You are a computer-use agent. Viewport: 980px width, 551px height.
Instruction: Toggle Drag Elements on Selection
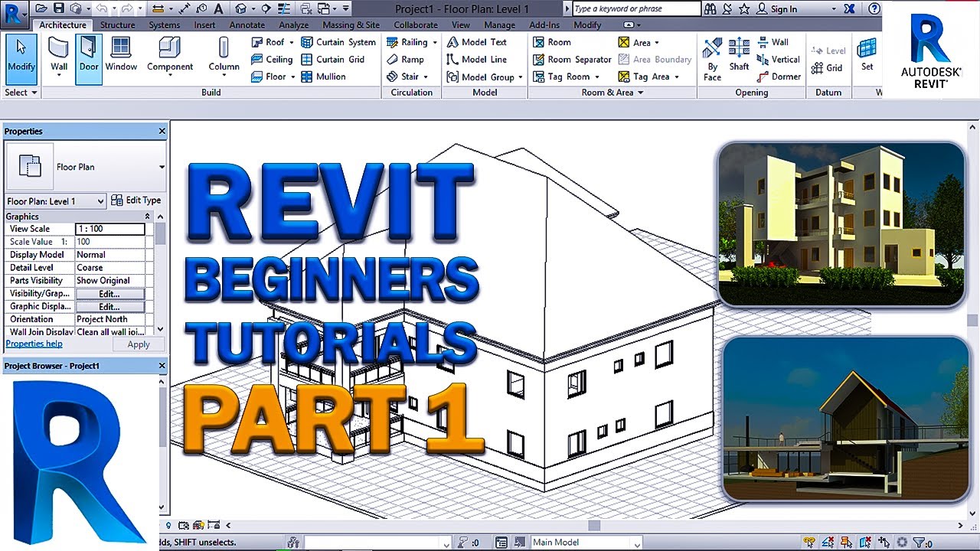884,543
